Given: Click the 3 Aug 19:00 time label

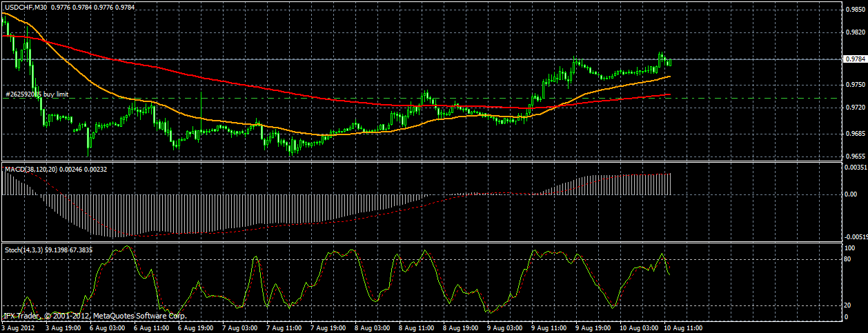Looking at the screenshot, I should (62, 328).
